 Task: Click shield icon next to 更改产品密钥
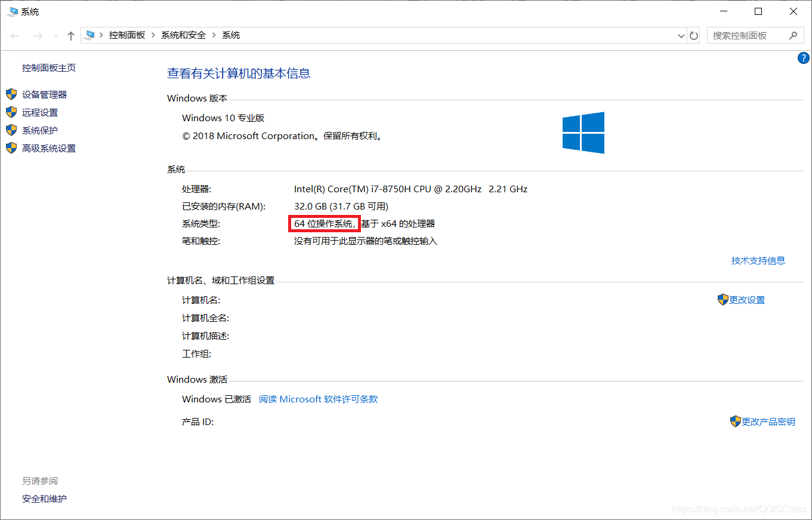pos(736,421)
